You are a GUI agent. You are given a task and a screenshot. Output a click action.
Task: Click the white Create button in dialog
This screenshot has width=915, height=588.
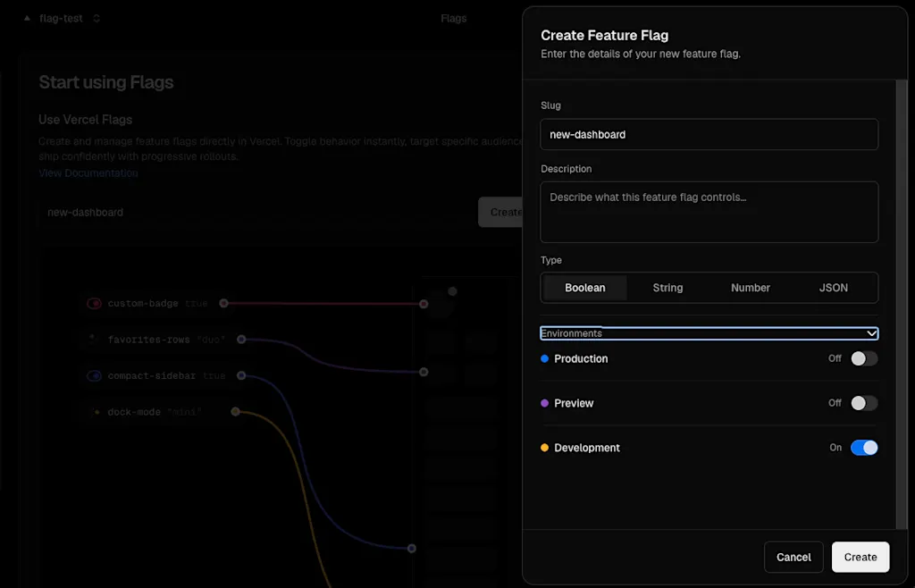[860, 557]
